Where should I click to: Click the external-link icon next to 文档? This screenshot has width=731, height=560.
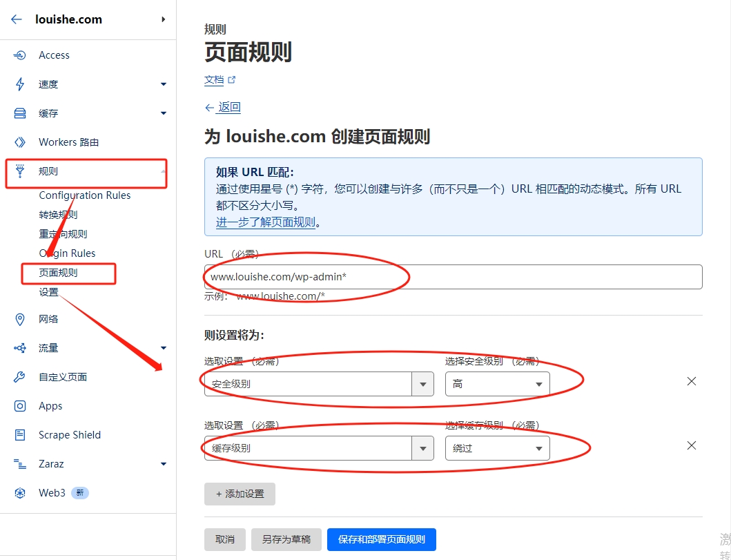(232, 79)
